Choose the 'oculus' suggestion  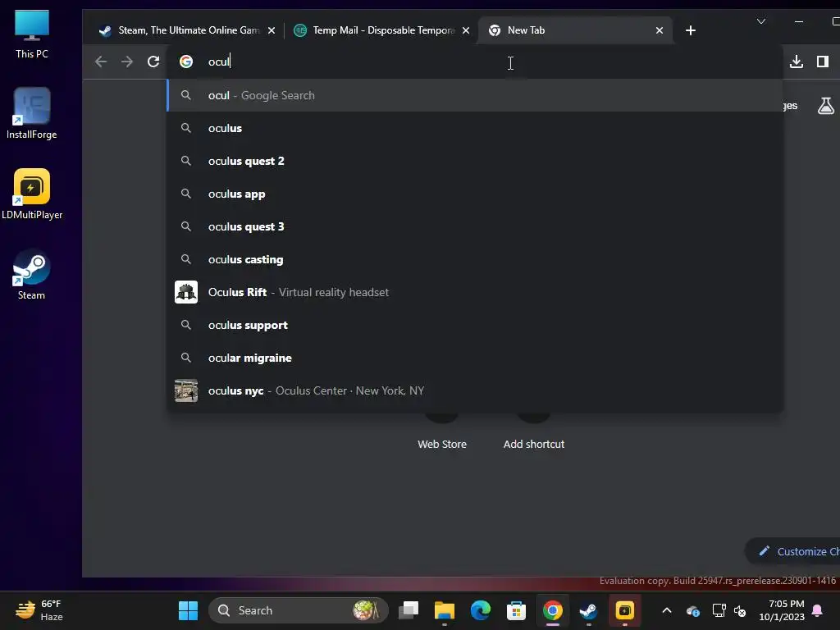click(x=475, y=128)
